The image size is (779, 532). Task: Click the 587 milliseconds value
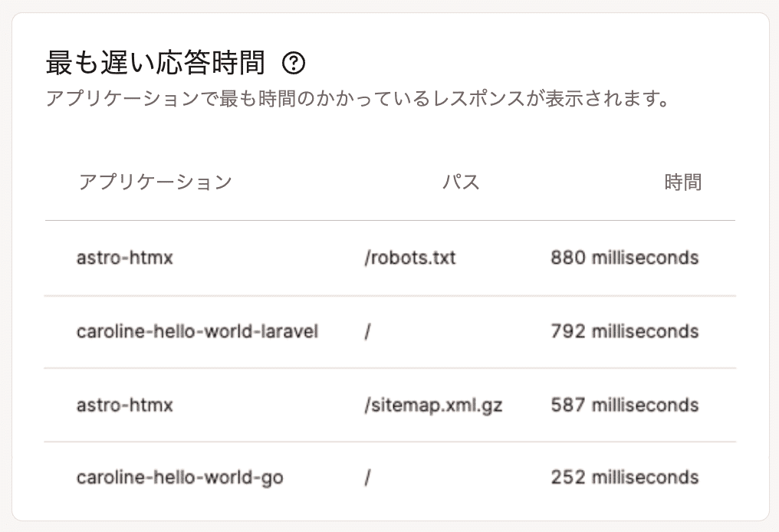click(624, 406)
